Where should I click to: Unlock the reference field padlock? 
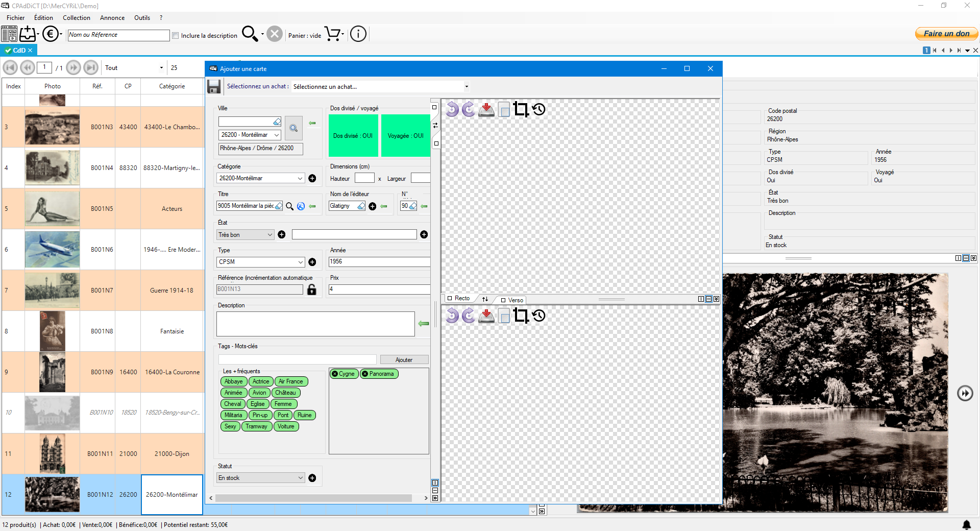pos(312,289)
